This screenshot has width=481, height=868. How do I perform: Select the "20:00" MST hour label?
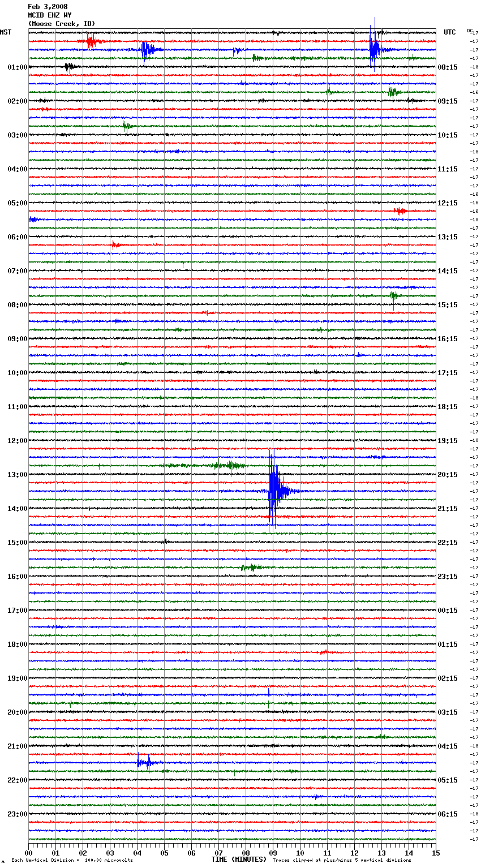pyautogui.click(x=18, y=712)
